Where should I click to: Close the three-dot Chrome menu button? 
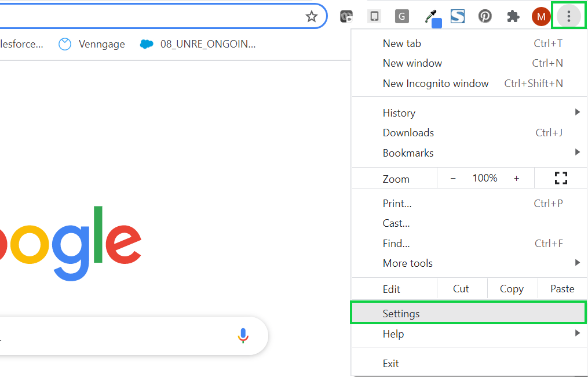[x=568, y=16]
